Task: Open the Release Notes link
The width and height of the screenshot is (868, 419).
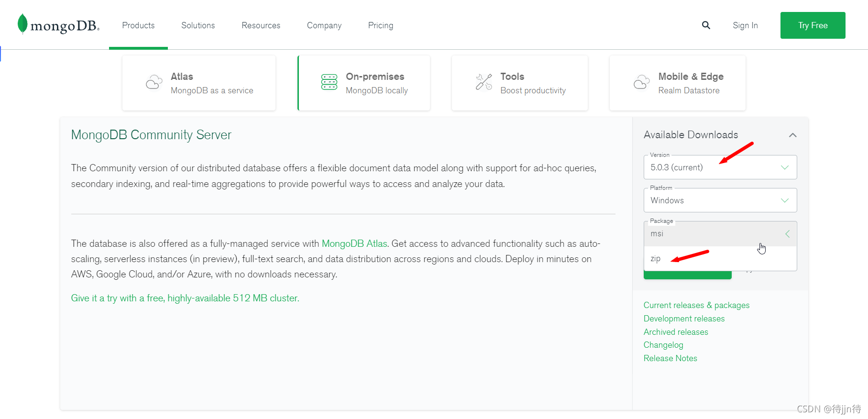Action: [x=670, y=358]
